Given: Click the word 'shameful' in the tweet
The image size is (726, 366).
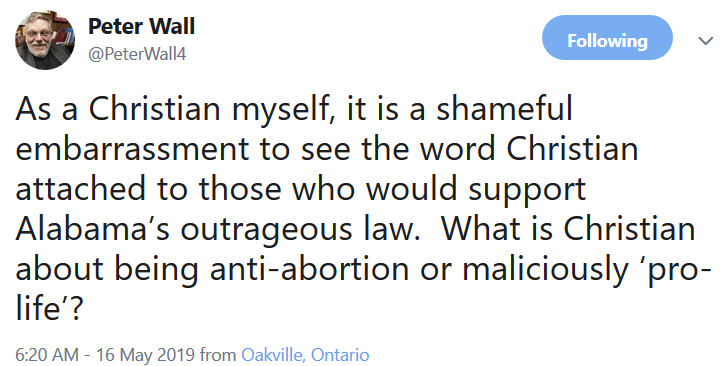Looking at the screenshot, I should point(504,108).
